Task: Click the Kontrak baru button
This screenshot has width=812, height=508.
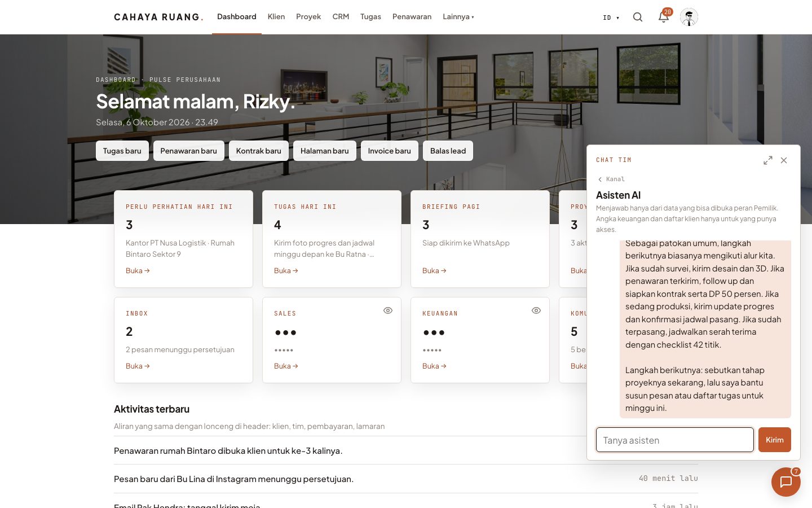Action: (x=259, y=151)
